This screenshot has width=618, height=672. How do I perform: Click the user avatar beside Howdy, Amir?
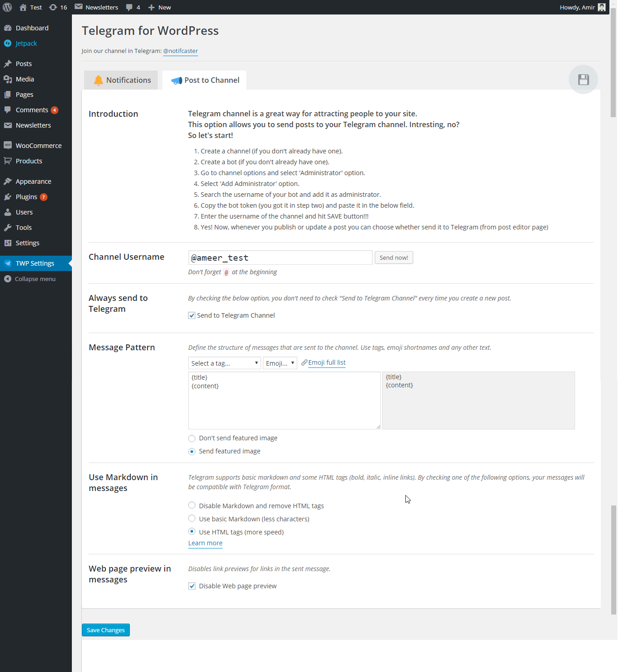click(602, 7)
